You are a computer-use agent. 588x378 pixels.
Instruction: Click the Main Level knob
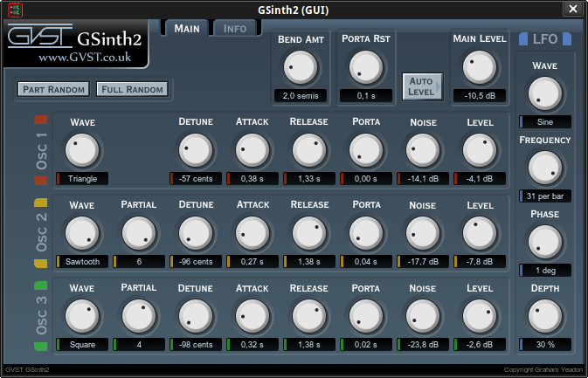point(480,67)
